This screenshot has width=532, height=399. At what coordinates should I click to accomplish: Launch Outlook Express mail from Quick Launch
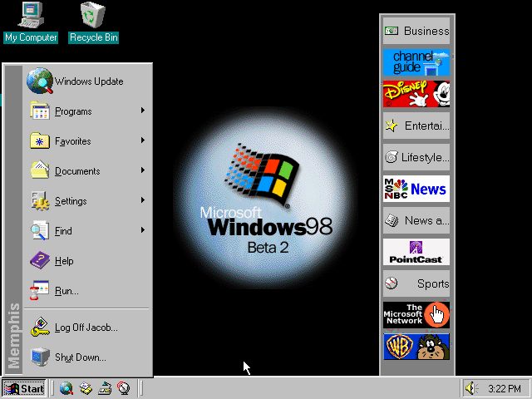tap(86, 388)
